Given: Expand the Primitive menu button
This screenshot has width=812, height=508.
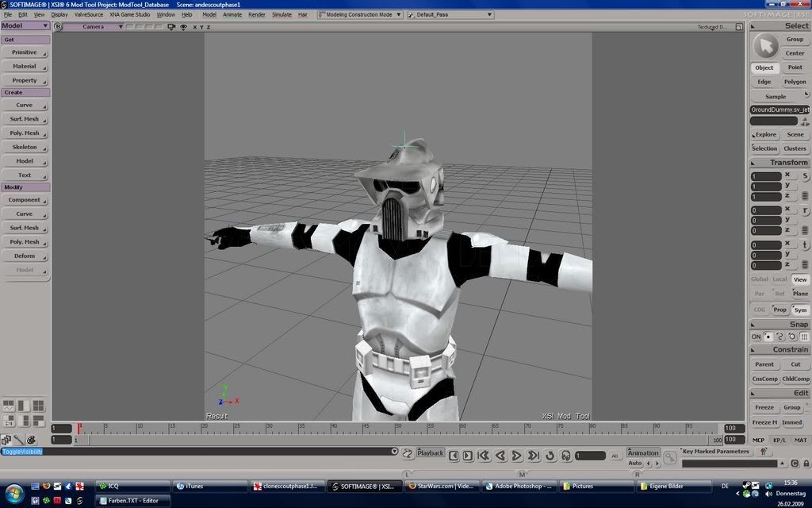Looking at the screenshot, I should click(25, 52).
